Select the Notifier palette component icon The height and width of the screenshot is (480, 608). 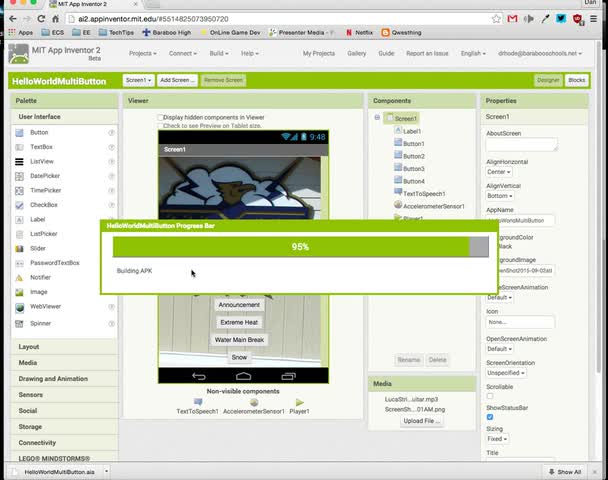pos(19,278)
